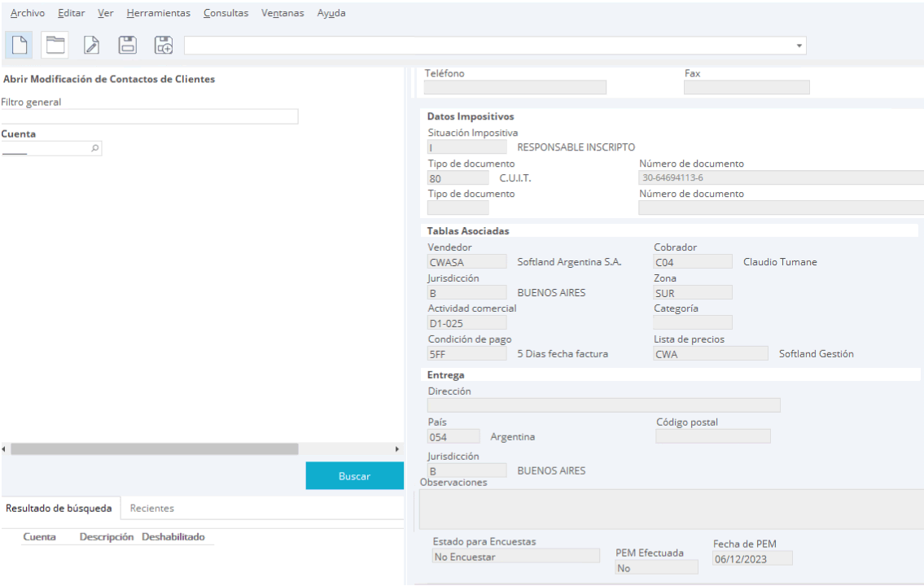Click the Fecha de PEM field
This screenshot has width=924, height=586.
pos(751,559)
